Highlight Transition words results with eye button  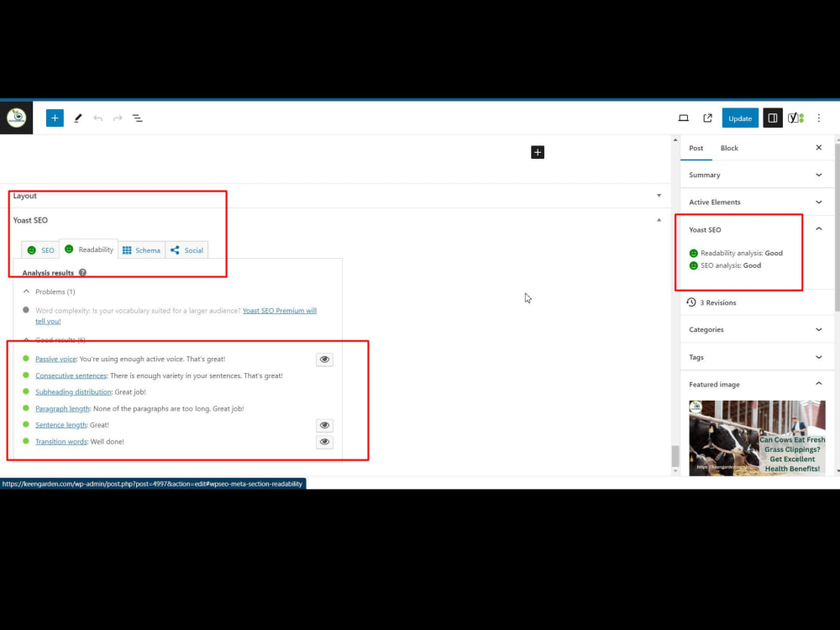pyautogui.click(x=324, y=442)
